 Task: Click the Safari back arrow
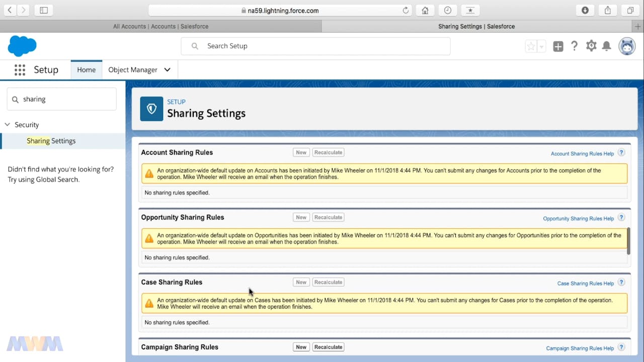[10, 10]
